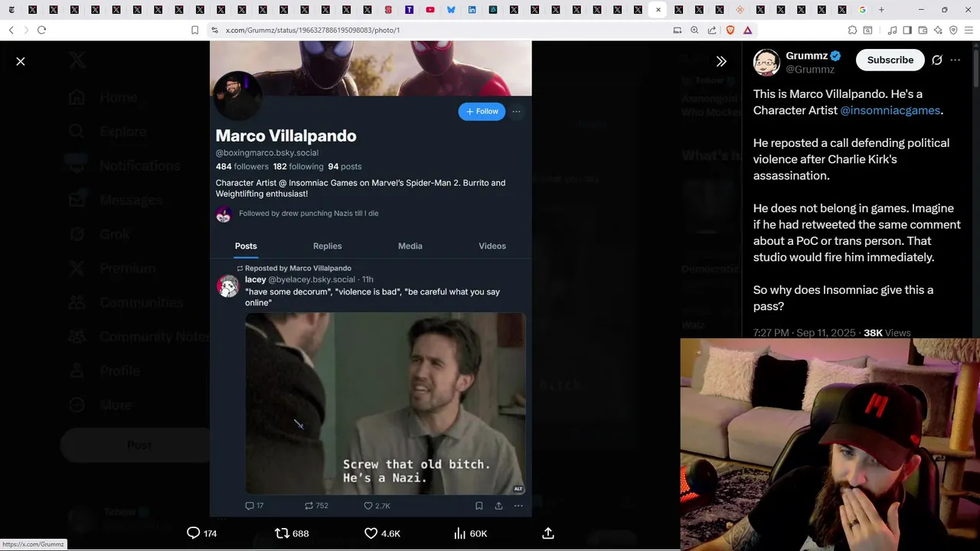Toggle Brave VPN shield icon
The height and width of the screenshot is (551, 980).
pos(953,30)
